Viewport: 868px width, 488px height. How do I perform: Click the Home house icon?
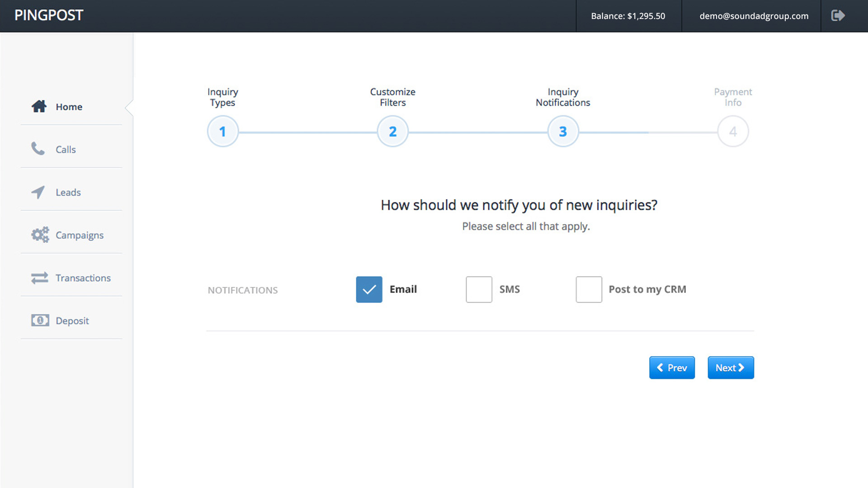pos(39,106)
